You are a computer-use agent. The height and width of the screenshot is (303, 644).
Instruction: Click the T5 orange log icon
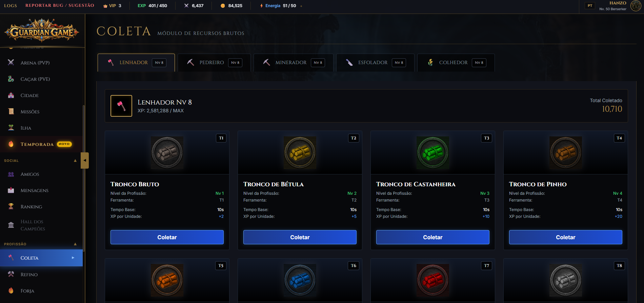pos(167,280)
